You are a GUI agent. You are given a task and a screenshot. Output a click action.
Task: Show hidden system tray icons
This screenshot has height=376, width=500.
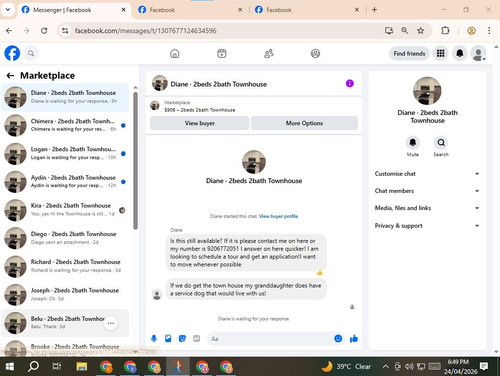(385, 367)
